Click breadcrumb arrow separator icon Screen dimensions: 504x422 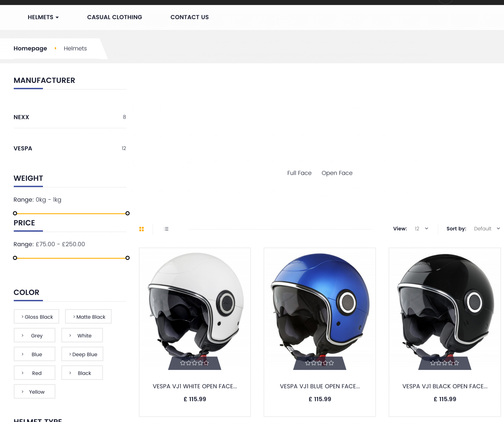pyautogui.click(x=55, y=48)
